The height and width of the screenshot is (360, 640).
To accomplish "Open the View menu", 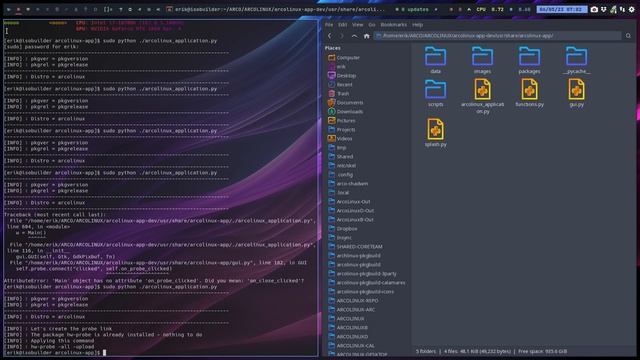I will (x=358, y=25).
